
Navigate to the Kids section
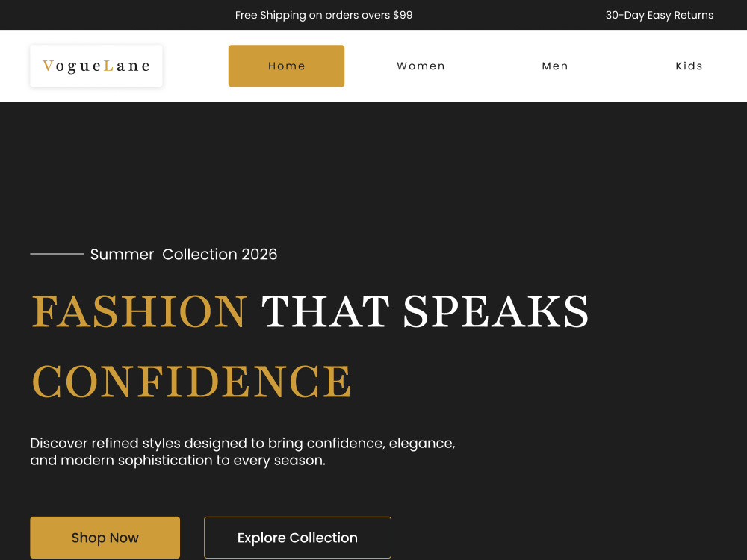689,66
